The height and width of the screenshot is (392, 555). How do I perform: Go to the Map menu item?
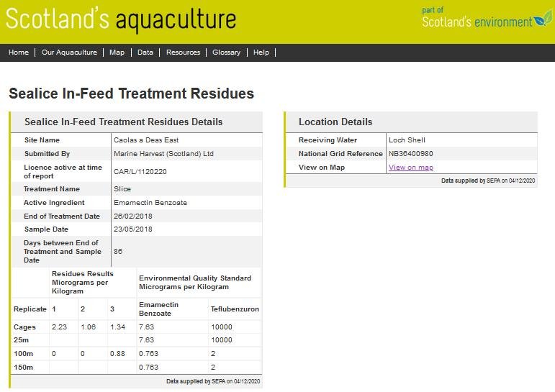(117, 53)
